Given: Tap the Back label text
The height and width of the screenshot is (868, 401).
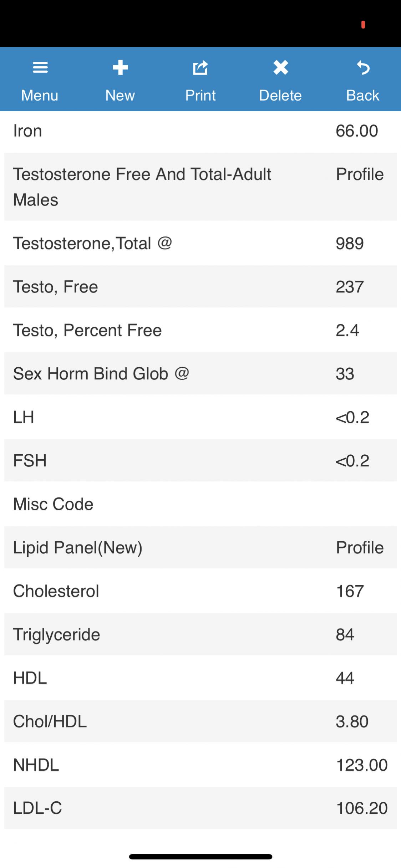Looking at the screenshot, I should pyautogui.click(x=363, y=95).
